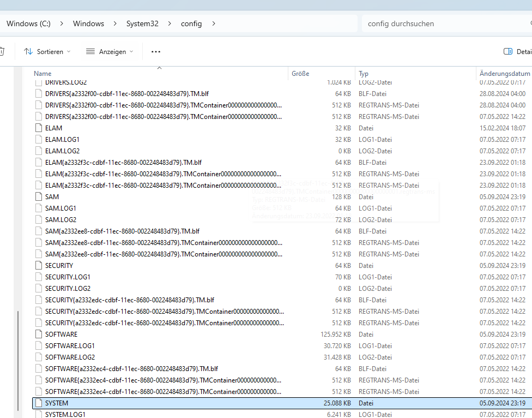Click the 31.428 KB size value
This screenshot has width=532, height=418.
tap(337, 357)
